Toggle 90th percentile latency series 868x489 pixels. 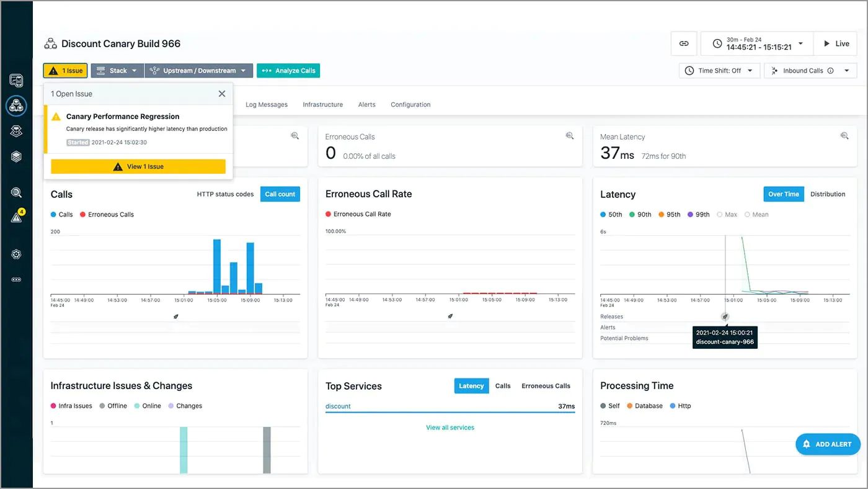(640, 215)
